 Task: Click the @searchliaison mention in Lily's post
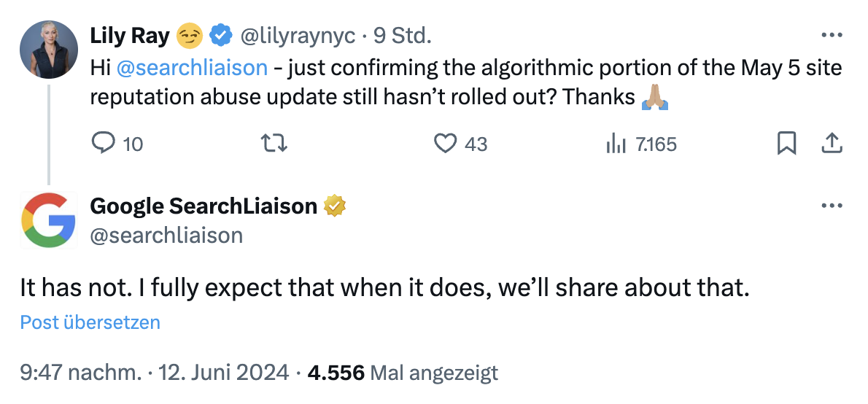click(x=192, y=68)
